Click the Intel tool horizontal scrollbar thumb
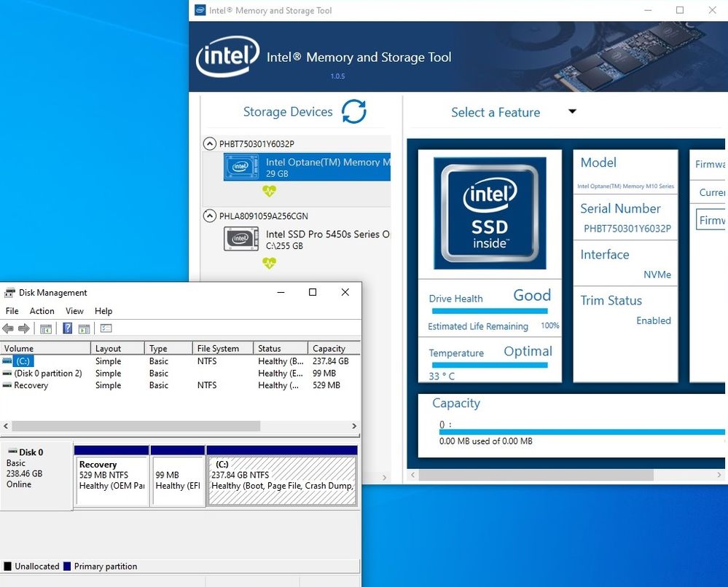The width and height of the screenshot is (728, 587). click(x=536, y=475)
